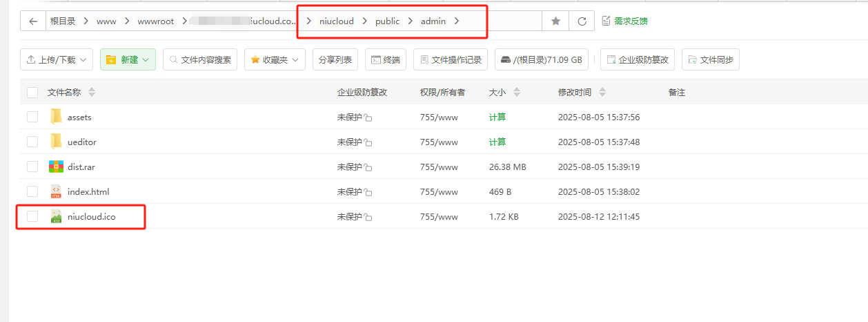Open the 上传/下载 dropdown
868x322 pixels.
pos(57,59)
